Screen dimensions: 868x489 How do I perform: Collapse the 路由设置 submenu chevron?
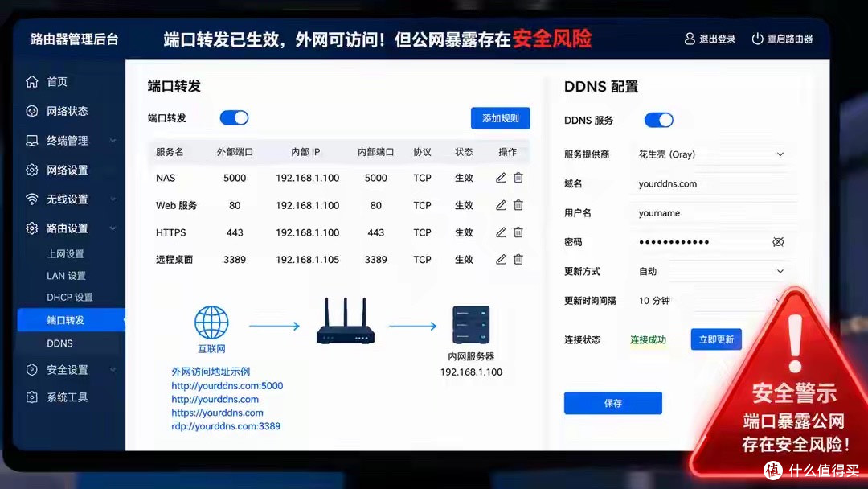tap(113, 228)
